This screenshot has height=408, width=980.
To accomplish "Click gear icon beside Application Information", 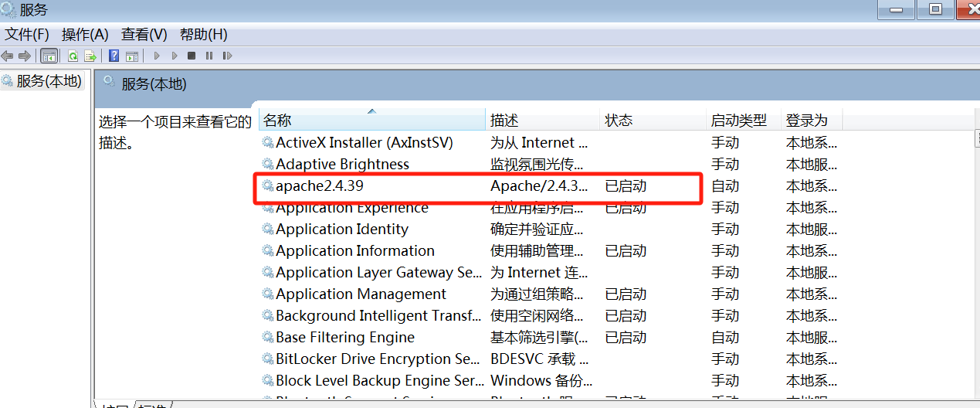I will (268, 250).
